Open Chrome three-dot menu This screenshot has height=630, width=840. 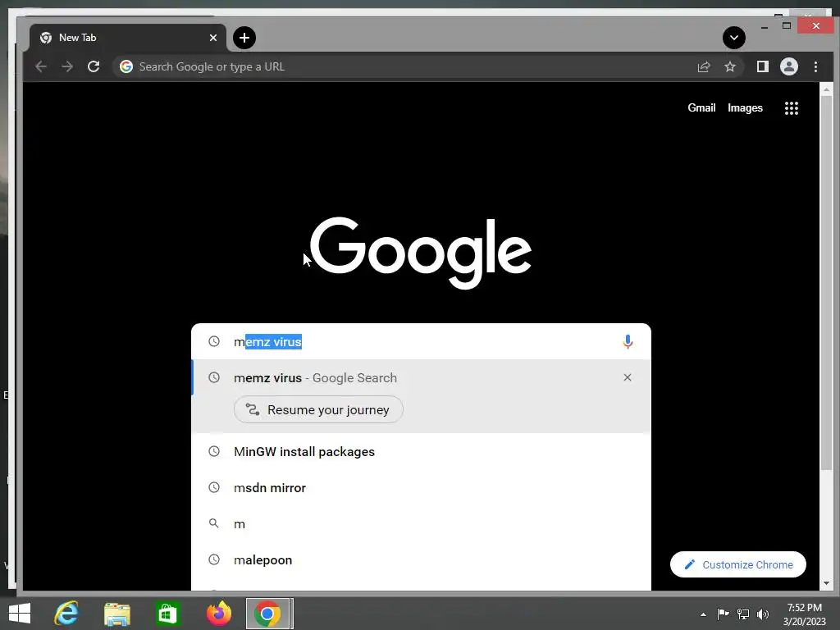pos(815,66)
